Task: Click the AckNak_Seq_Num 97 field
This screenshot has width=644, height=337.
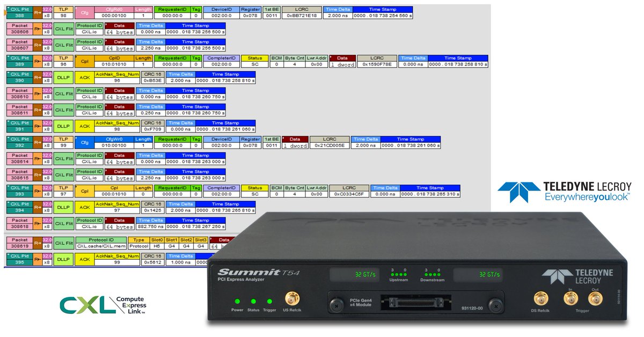Action: pyautogui.click(x=117, y=207)
